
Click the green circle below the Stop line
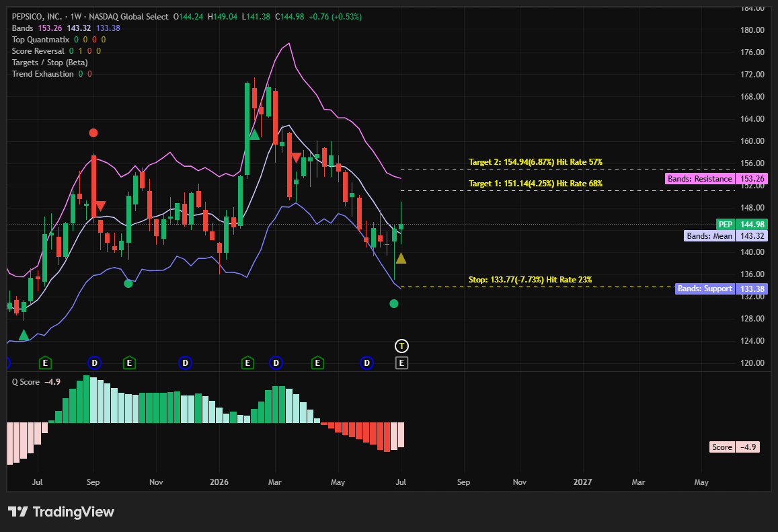[394, 304]
